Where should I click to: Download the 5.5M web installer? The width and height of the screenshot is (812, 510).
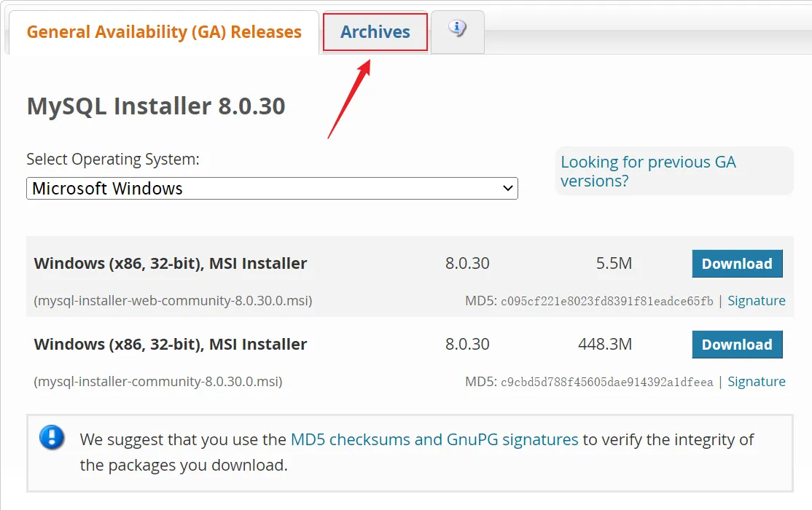[737, 264]
